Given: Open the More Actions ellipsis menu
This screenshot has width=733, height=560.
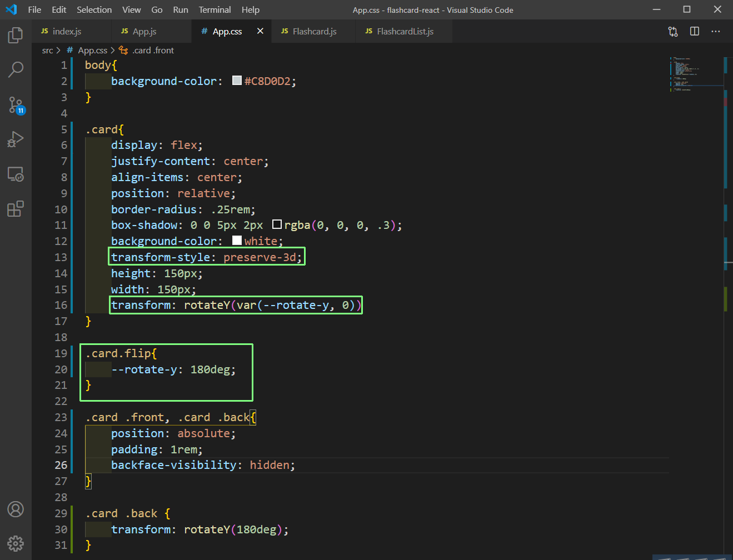Looking at the screenshot, I should coord(716,31).
